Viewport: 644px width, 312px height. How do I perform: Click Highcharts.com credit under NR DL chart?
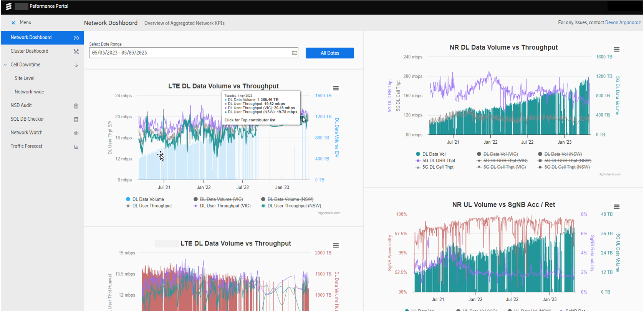pos(609,174)
